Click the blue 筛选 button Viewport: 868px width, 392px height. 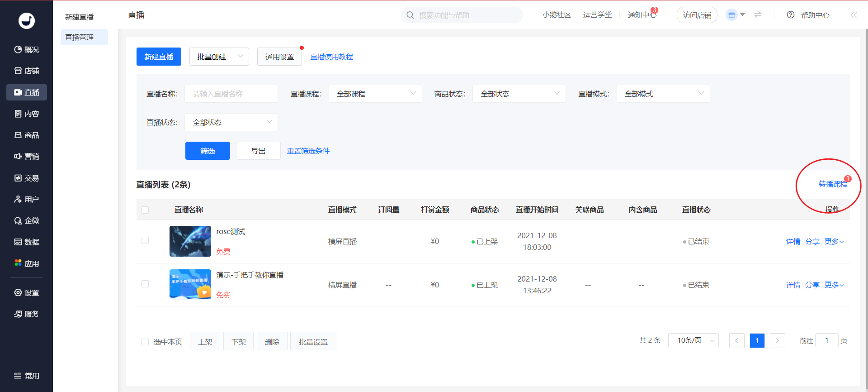click(208, 151)
